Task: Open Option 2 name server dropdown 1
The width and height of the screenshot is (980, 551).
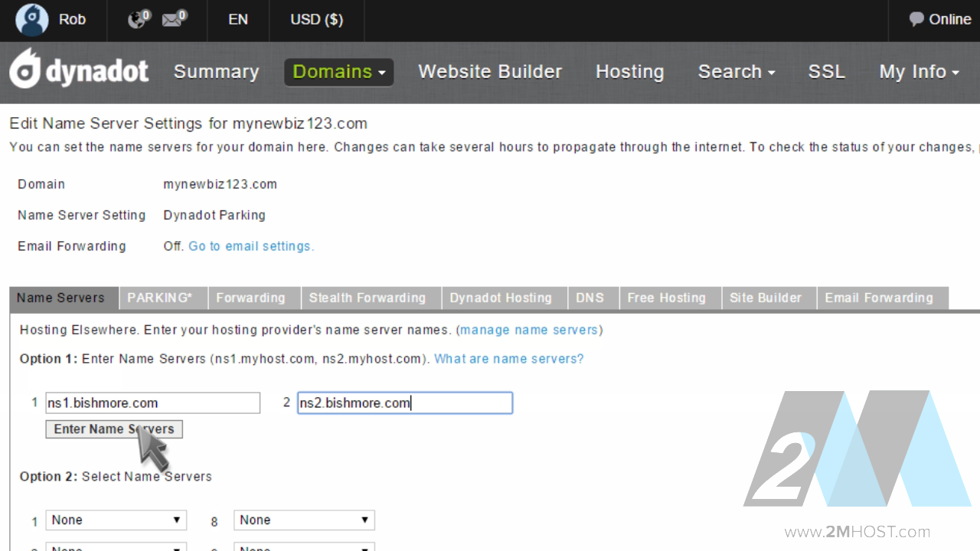Action: (116, 520)
